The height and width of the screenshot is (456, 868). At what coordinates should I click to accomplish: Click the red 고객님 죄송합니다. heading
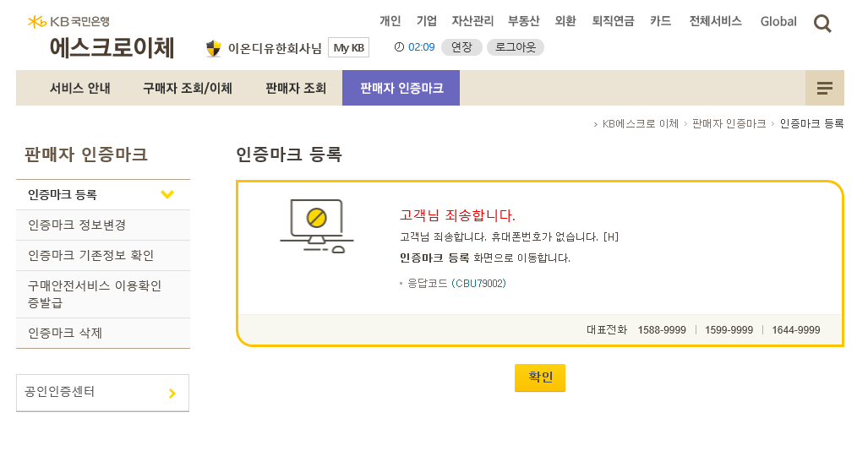tap(457, 215)
